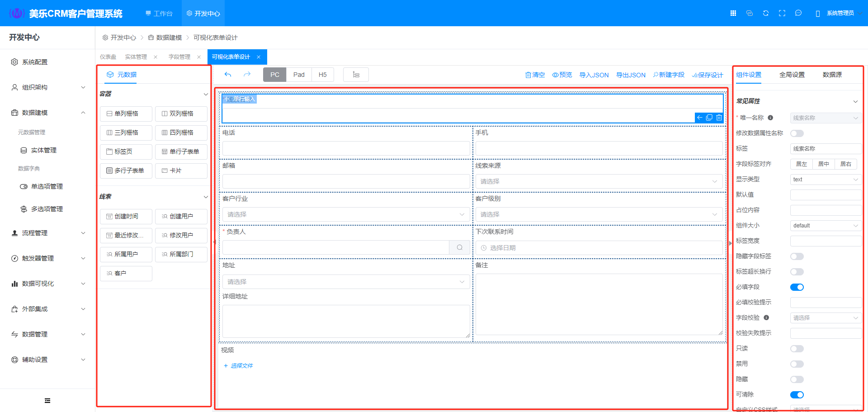
Task: Expand 组织架构 in the left sidebar
Action: click(48, 87)
